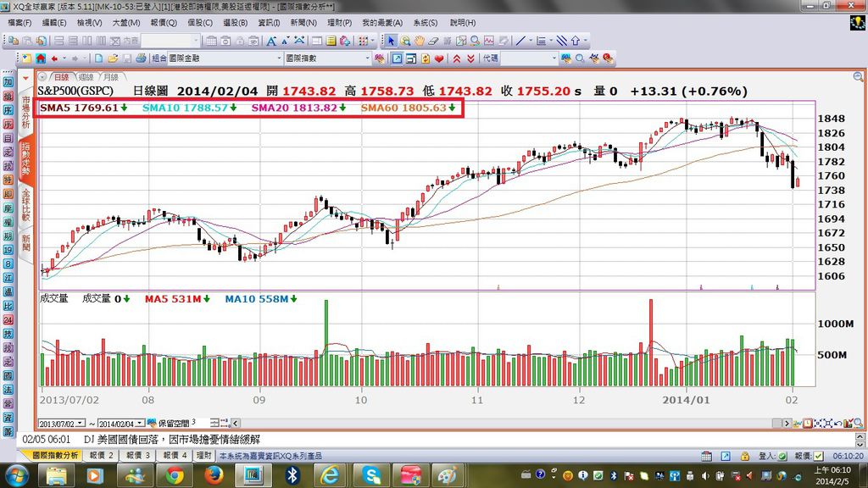Screen dimensions: 868x488
Task: Click the save diskette icon on the toolbar
Action: 125,59
